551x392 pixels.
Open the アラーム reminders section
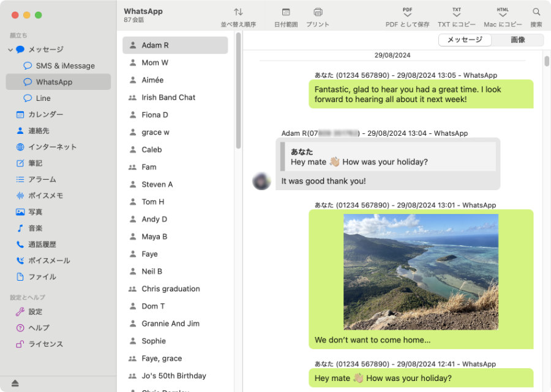59,179
